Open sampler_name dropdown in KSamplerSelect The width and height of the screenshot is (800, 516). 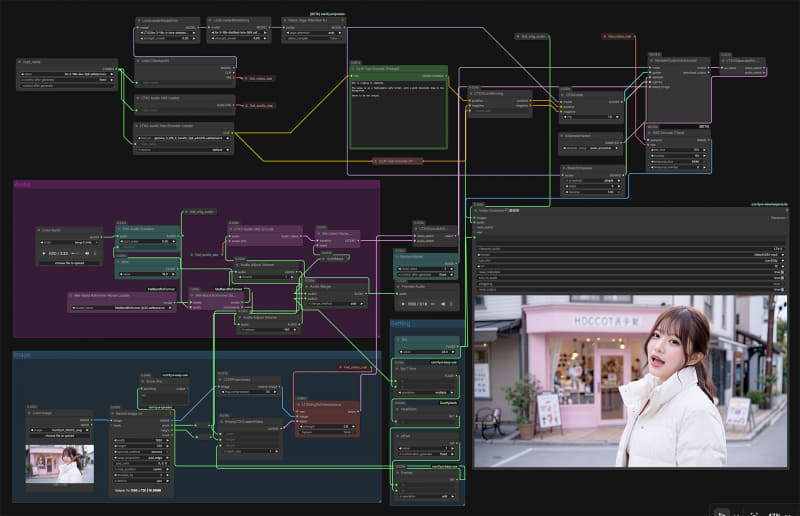591,148
